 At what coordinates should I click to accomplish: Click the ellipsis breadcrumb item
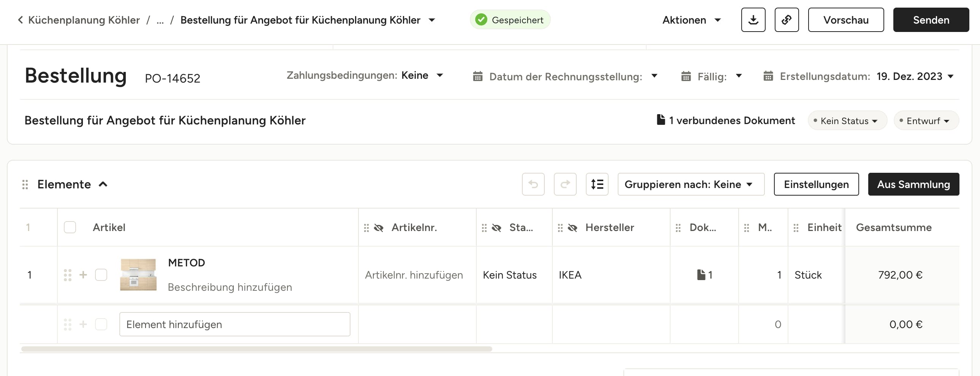pyautogui.click(x=160, y=20)
